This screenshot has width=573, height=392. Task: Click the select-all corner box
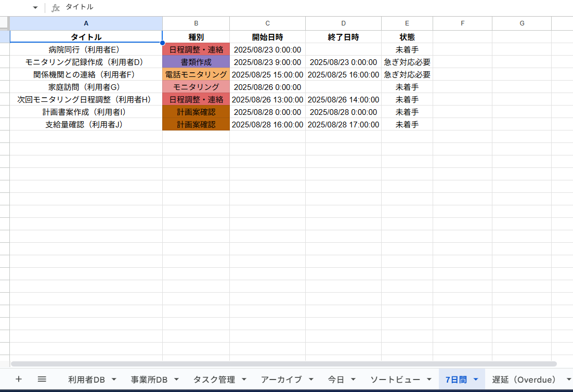coord(4,23)
